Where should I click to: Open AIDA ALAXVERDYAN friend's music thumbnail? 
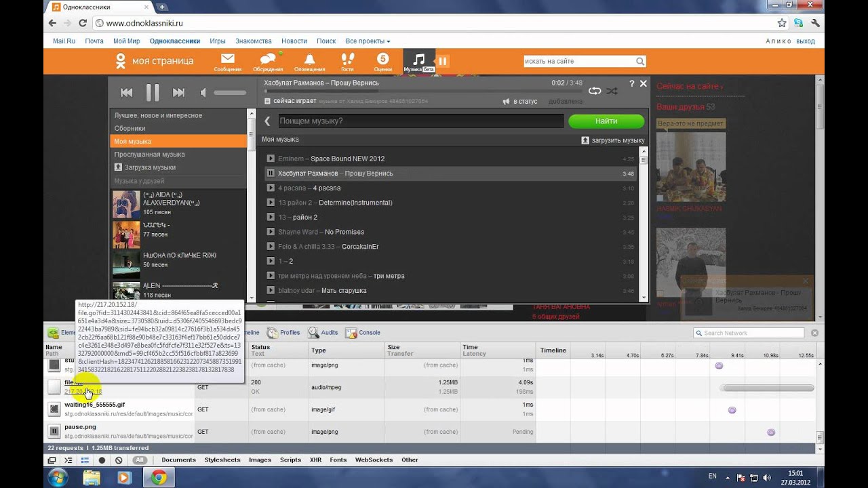tap(126, 204)
